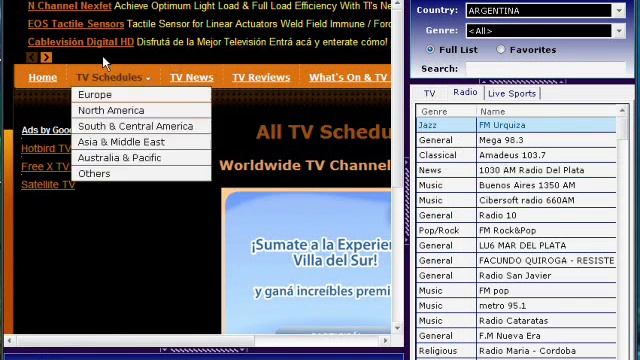Expand the TV Schedules menu

(113, 77)
